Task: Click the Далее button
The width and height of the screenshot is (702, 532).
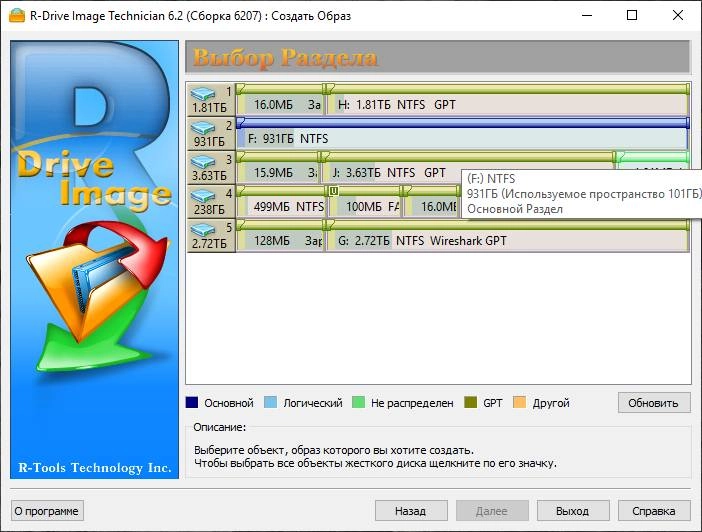Action: pyautogui.click(x=492, y=511)
